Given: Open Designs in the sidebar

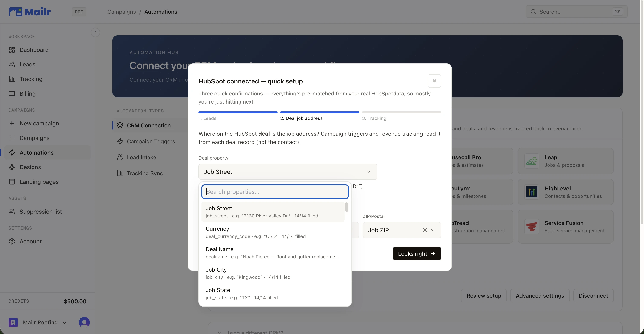Looking at the screenshot, I should coord(47,167).
